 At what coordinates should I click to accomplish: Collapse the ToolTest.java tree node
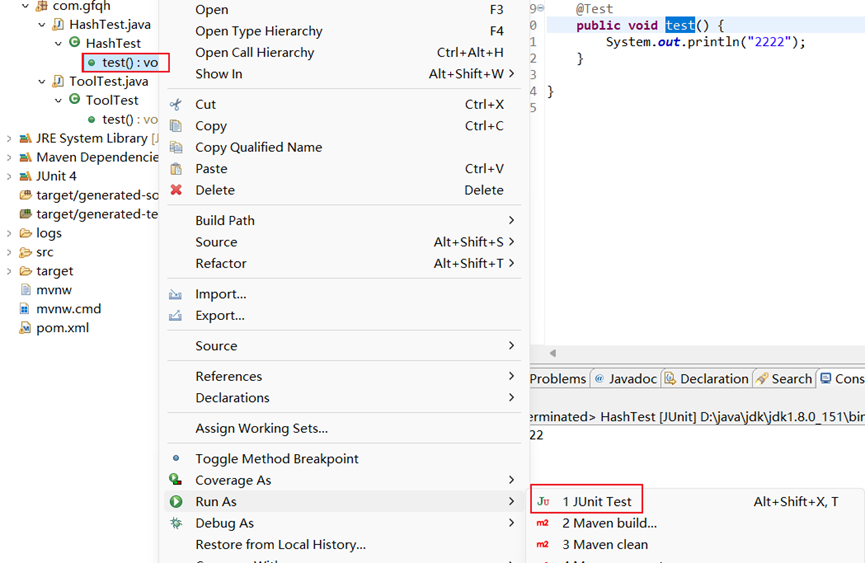[42, 82]
